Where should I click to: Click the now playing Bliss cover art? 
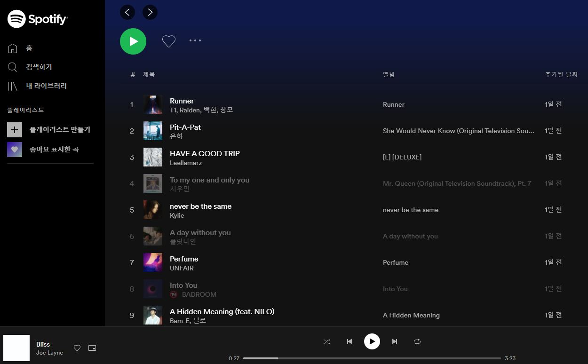point(16,348)
